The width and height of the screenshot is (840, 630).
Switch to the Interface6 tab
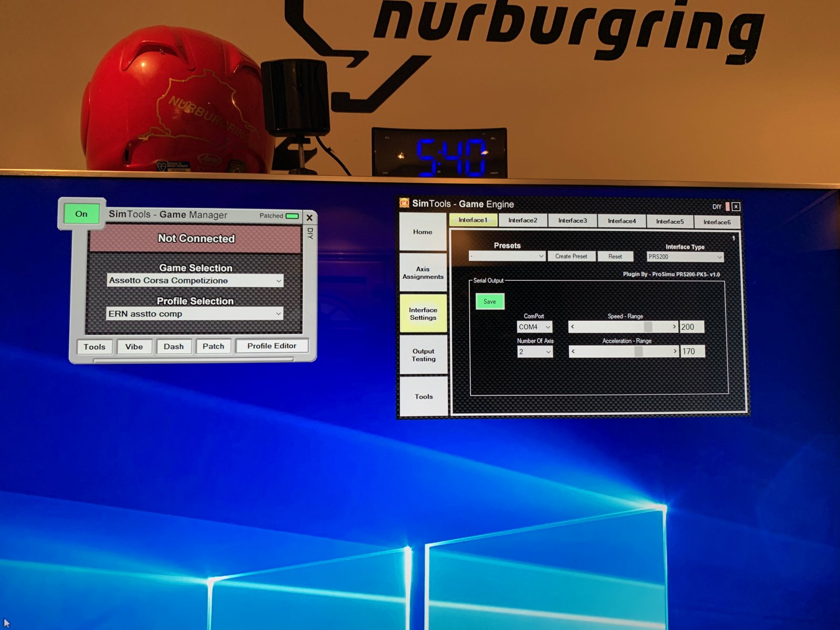pyautogui.click(x=717, y=222)
